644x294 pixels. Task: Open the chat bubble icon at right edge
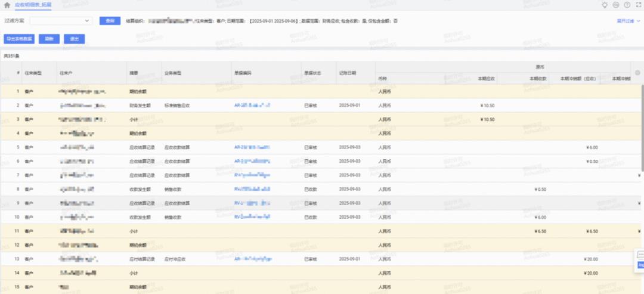(x=640, y=255)
